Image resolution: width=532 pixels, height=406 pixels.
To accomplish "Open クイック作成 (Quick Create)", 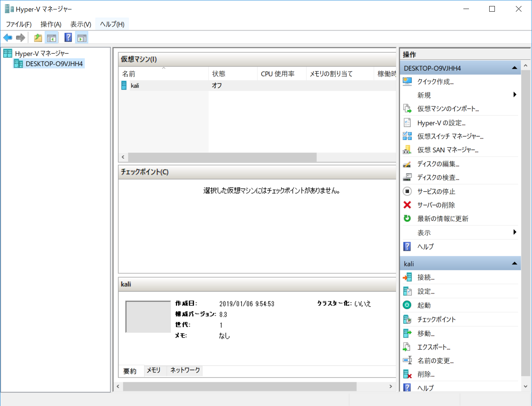I will click(435, 82).
